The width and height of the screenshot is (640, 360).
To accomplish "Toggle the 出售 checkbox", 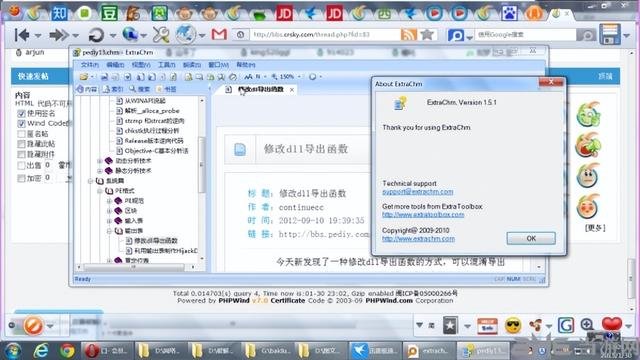I will point(21,165).
